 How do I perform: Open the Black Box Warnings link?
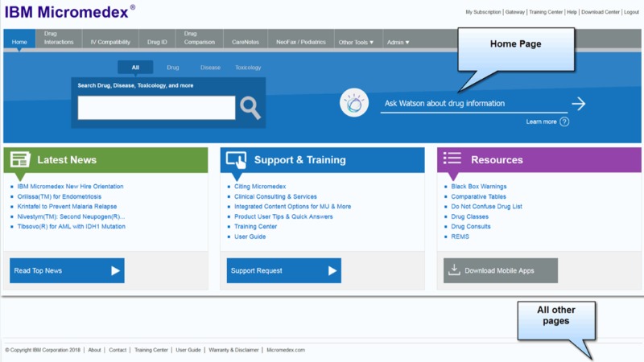(478, 187)
